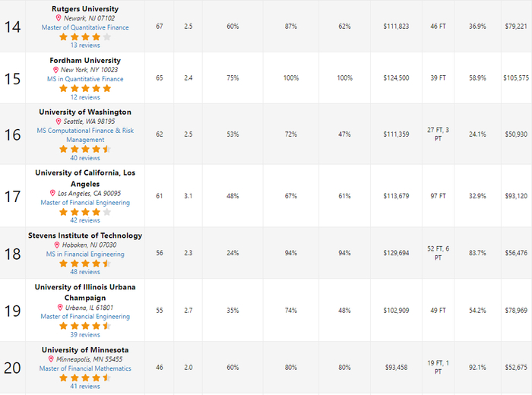The image size is (532, 395).
Task: View the 40 reviews for University of Washington
Action: click(x=85, y=158)
